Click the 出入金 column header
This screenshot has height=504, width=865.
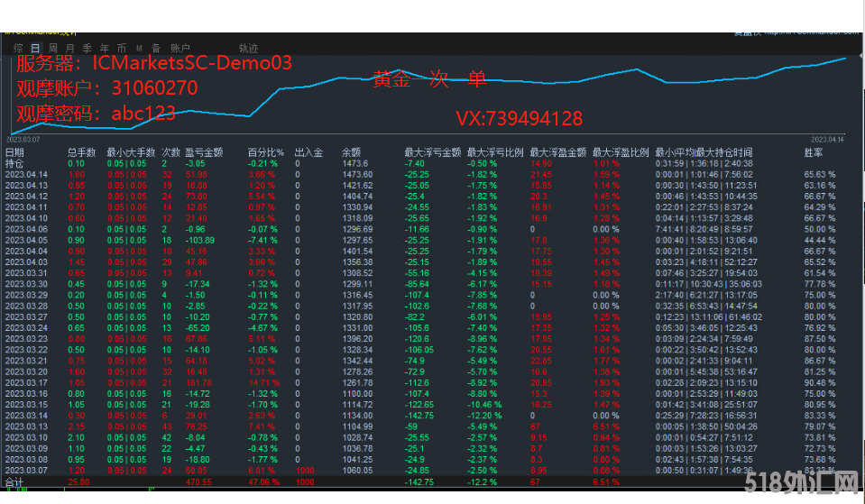(308, 152)
